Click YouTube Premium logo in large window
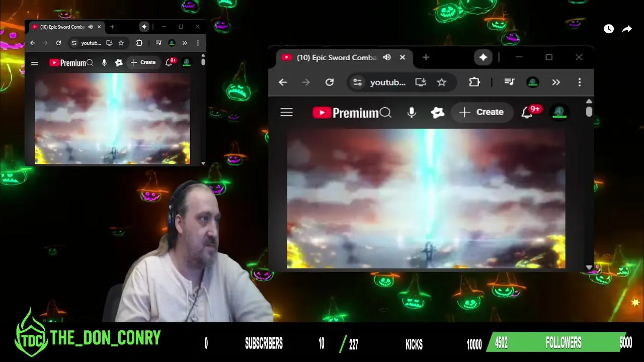Viewport: 644px width, 362px height. [345, 113]
